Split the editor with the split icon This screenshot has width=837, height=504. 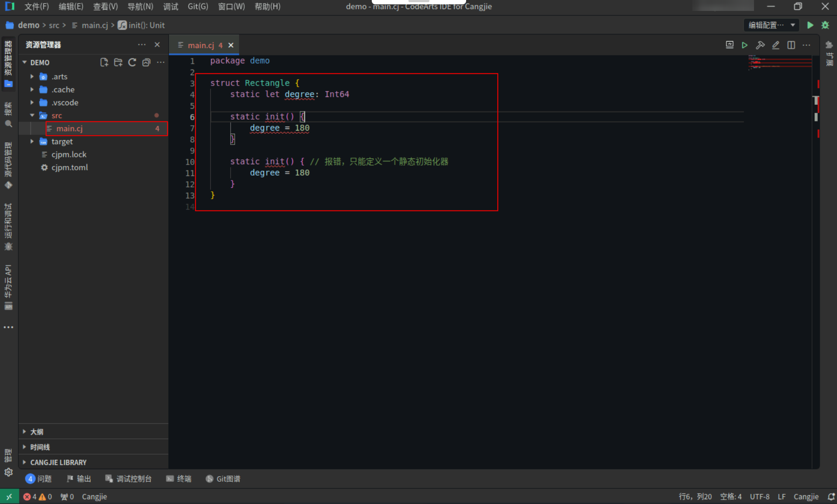[791, 45]
